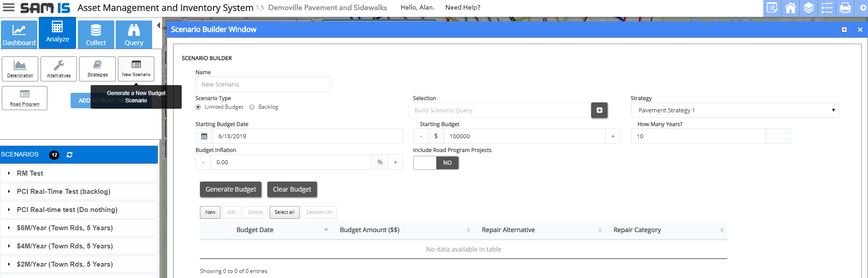This screenshot has width=868, height=278.
Task: Click the Generate Budget button
Action: [x=230, y=189]
